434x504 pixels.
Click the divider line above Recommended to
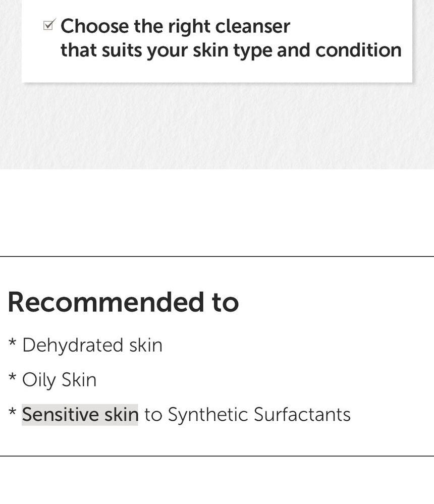pyautogui.click(x=217, y=256)
